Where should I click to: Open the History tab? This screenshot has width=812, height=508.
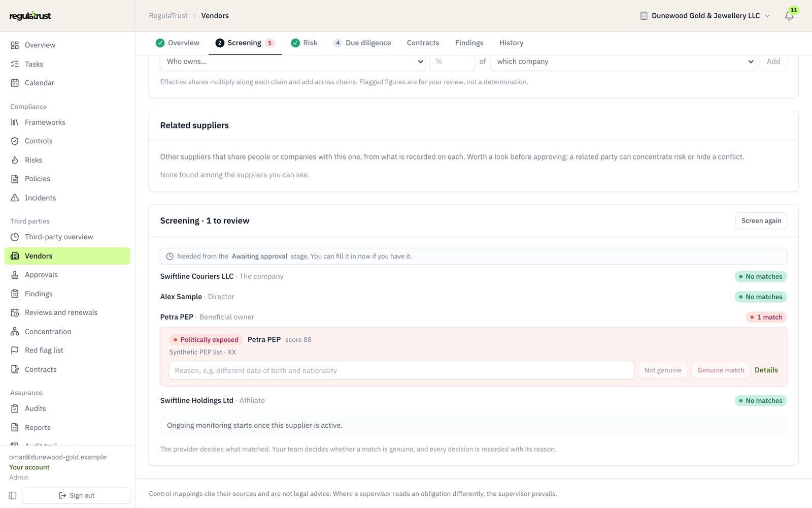click(x=511, y=43)
